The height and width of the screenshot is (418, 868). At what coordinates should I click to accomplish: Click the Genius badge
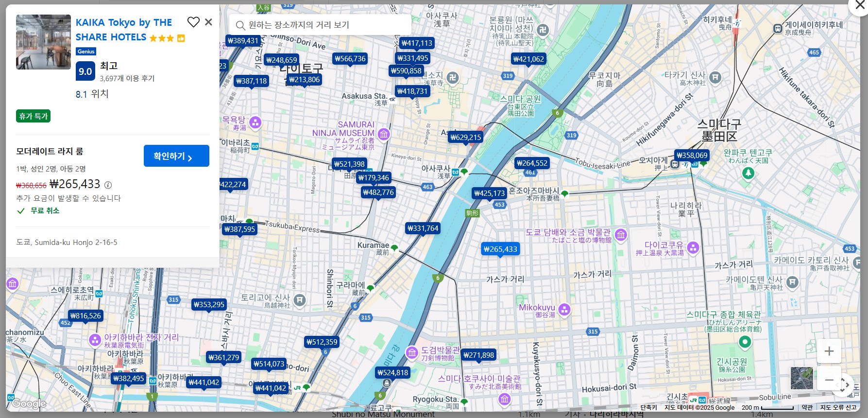click(86, 52)
